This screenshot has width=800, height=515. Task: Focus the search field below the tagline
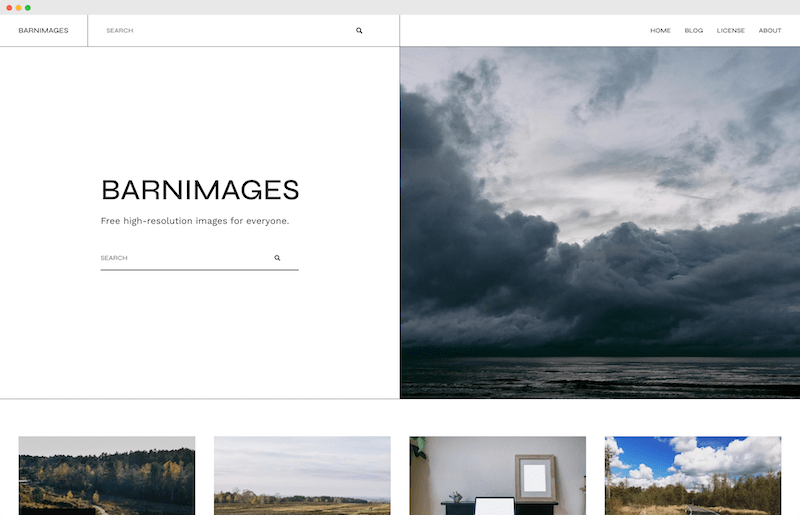(x=180, y=258)
